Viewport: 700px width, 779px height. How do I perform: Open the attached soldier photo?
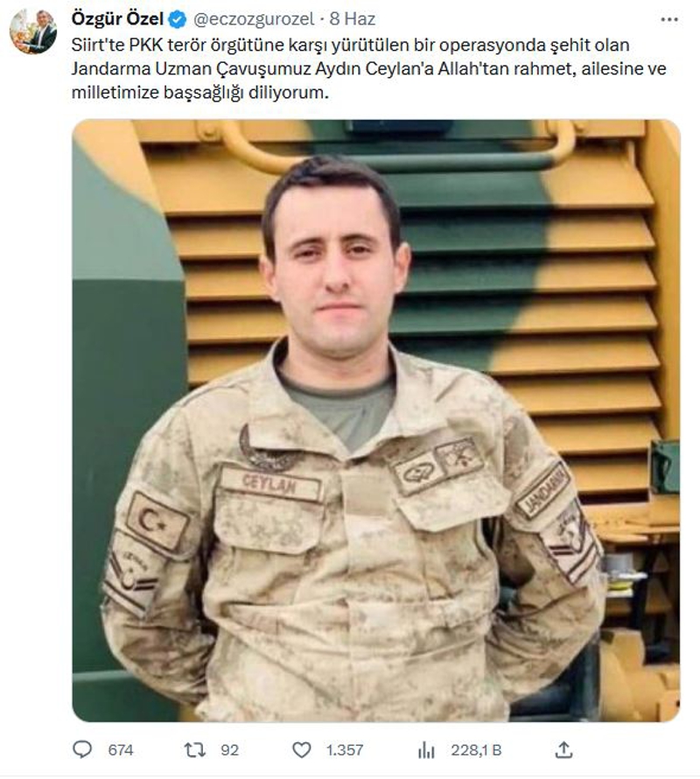pos(376,420)
